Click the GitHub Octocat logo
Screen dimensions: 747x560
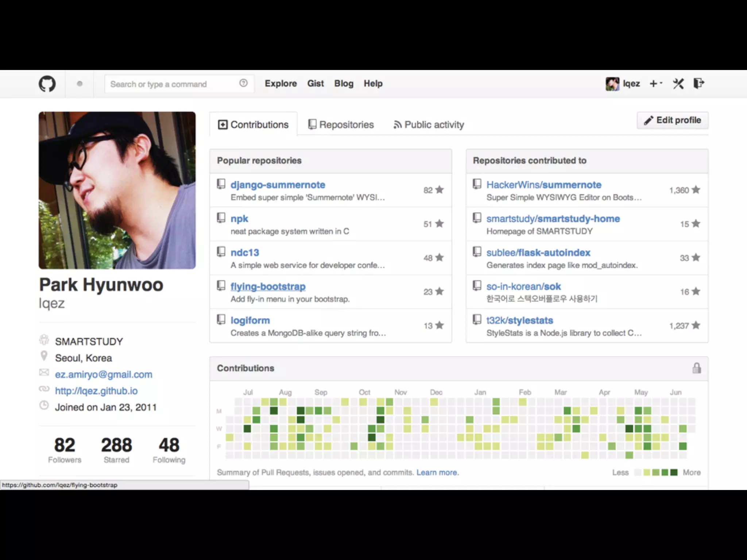coord(47,84)
